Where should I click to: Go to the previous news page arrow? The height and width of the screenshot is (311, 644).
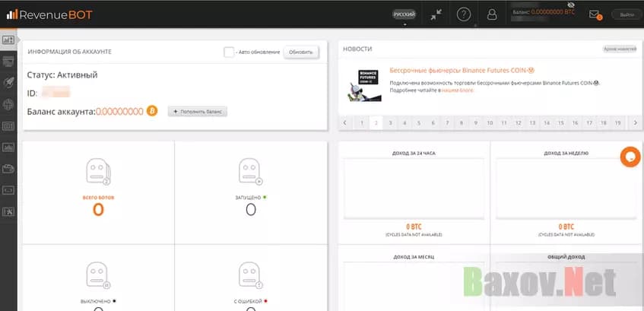[346, 122]
